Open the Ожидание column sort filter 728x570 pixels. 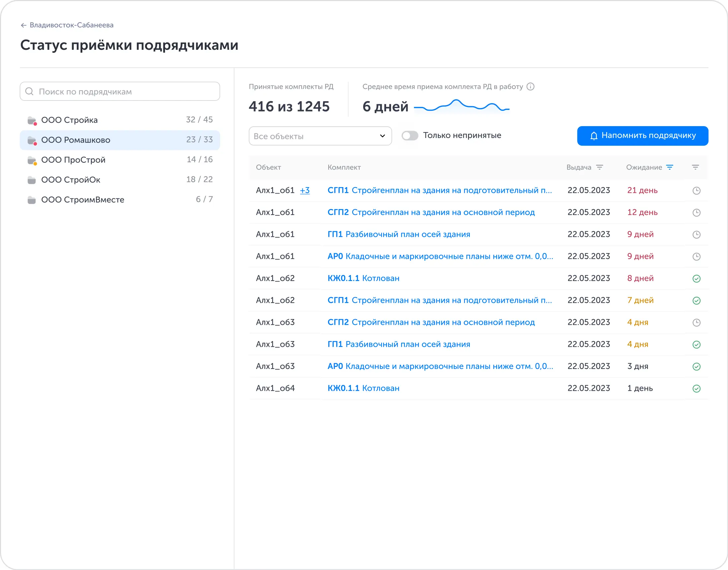click(x=670, y=167)
